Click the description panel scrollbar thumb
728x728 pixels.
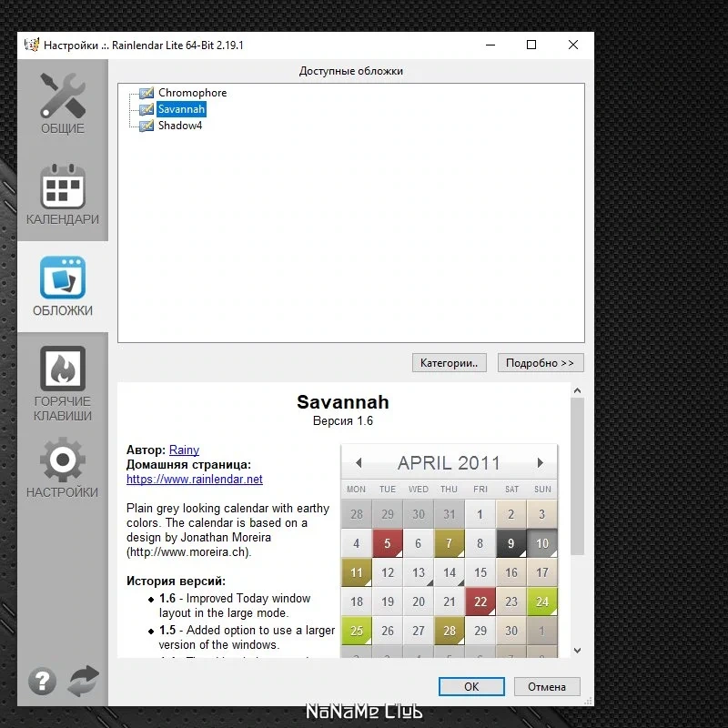click(x=577, y=476)
